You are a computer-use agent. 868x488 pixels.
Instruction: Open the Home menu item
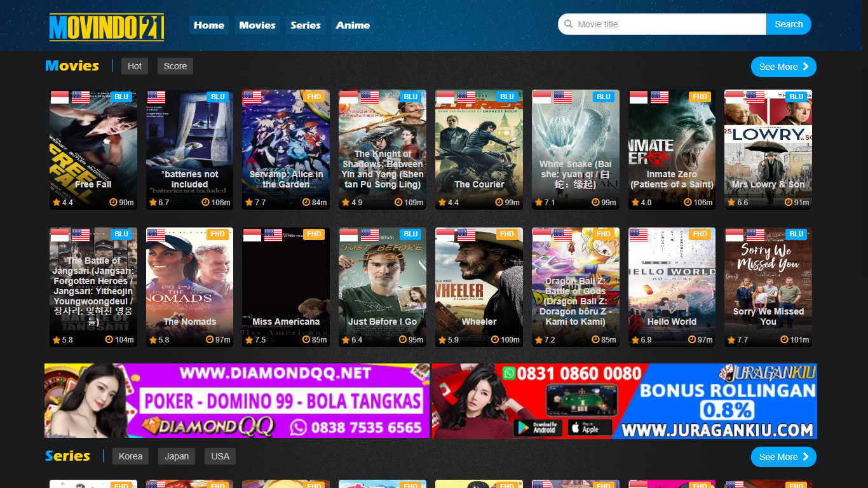[209, 25]
